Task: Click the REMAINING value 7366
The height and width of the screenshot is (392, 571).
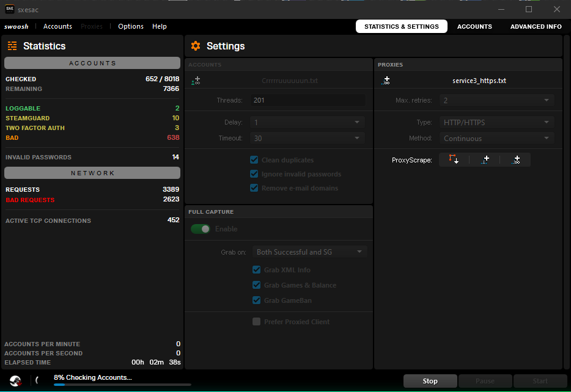Action: pyautogui.click(x=171, y=89)
